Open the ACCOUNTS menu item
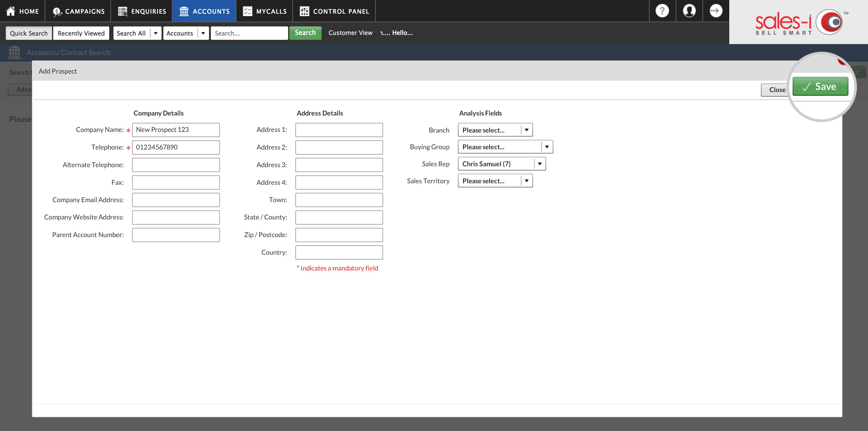This screenshot has height=431, width=868. pos(204,11)
